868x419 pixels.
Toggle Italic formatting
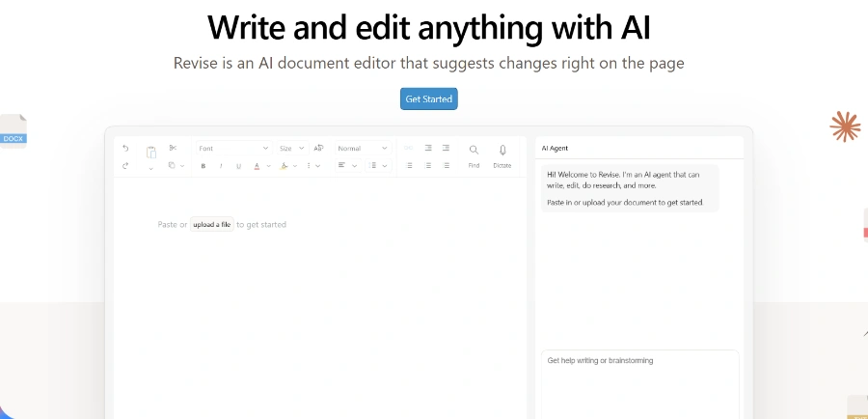click(x=221, y=166)
